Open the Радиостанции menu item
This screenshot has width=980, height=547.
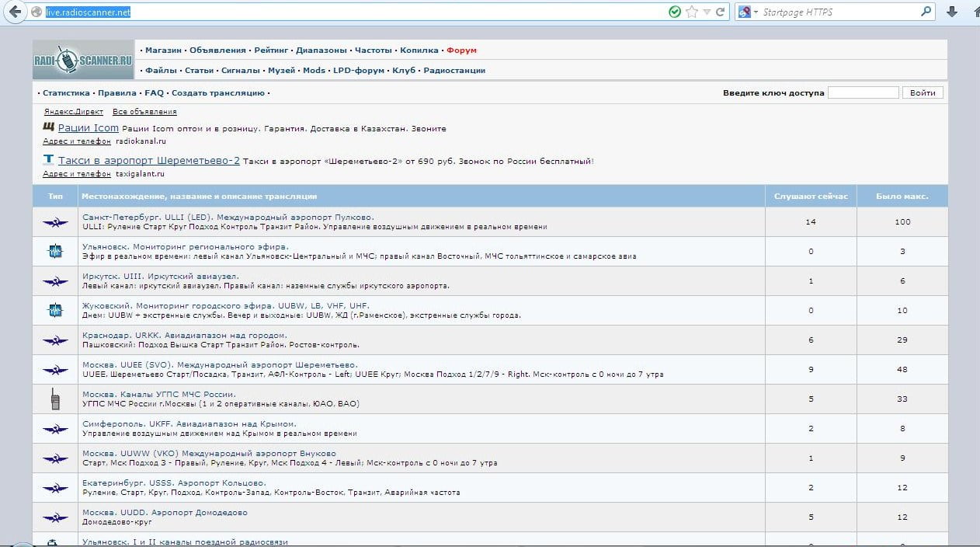point(454,70)
